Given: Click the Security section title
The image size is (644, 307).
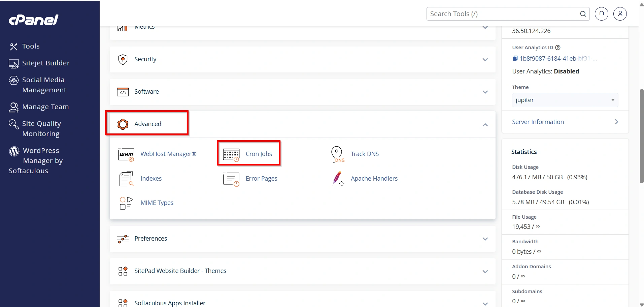Looking at the screenshot, I should 145,59.
